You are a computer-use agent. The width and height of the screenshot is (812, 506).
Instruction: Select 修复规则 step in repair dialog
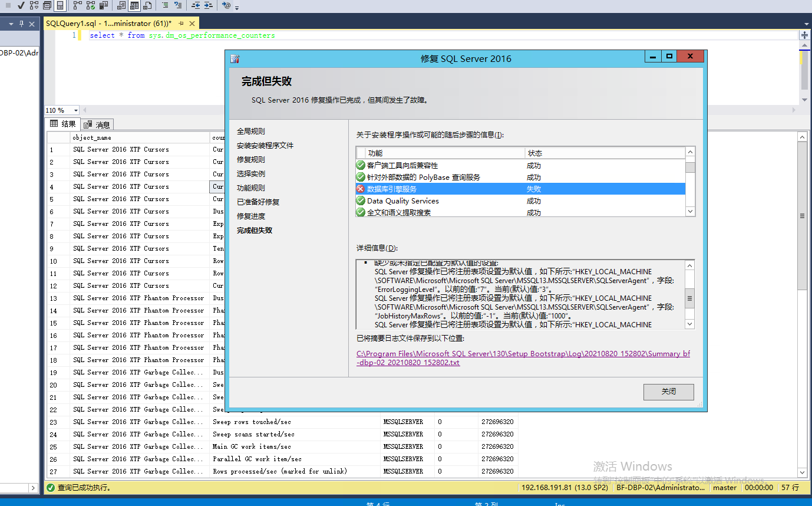click(251, 160)
